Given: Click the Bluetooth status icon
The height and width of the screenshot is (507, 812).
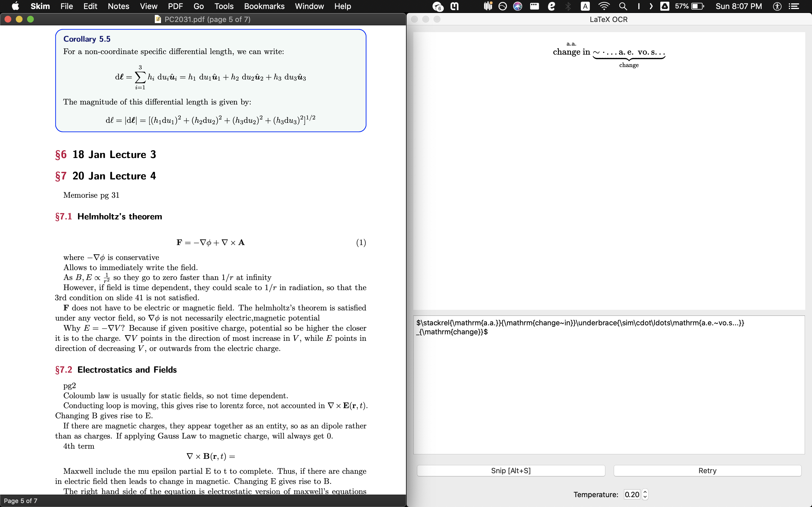Looking at the screenshot, I should [568, 6].
